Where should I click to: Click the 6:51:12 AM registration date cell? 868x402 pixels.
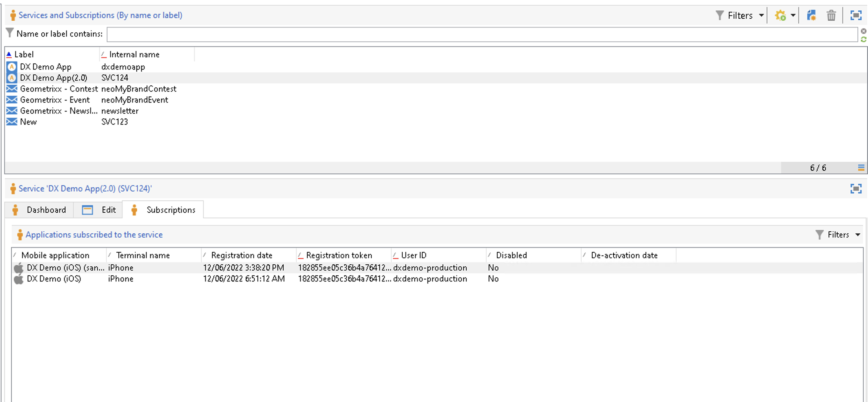pyautogui.click(x=244, y=279)
